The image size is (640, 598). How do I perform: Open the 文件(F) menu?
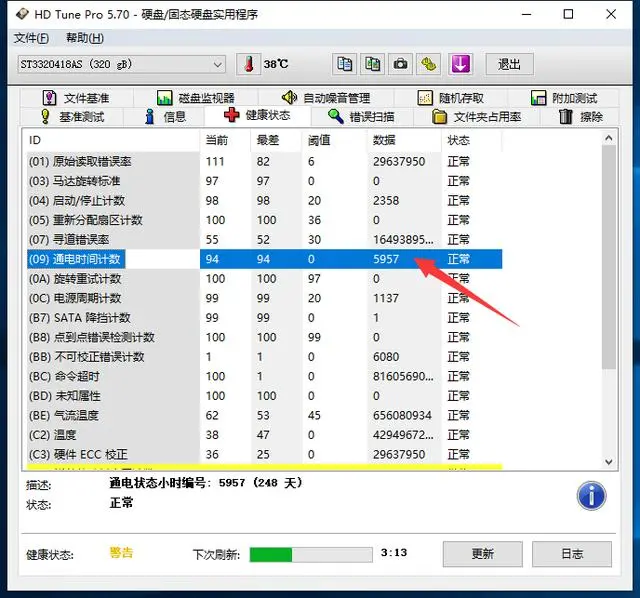pyautogui.click(x=31, y=38)
